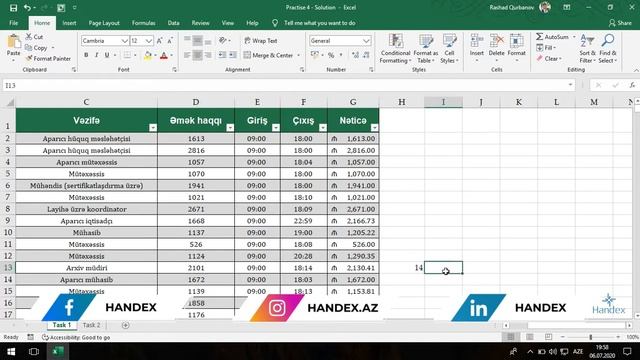640x360 pixels.
Task: Click the Share button
Action: click(x=620, y=23)
